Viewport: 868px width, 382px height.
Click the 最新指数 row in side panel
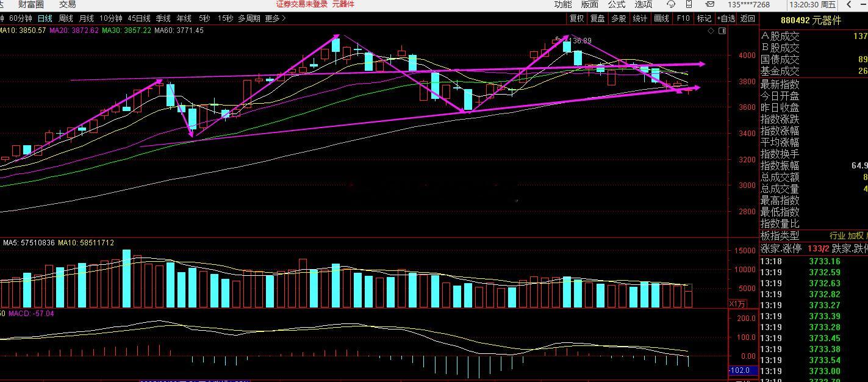(x=814, y=84)
